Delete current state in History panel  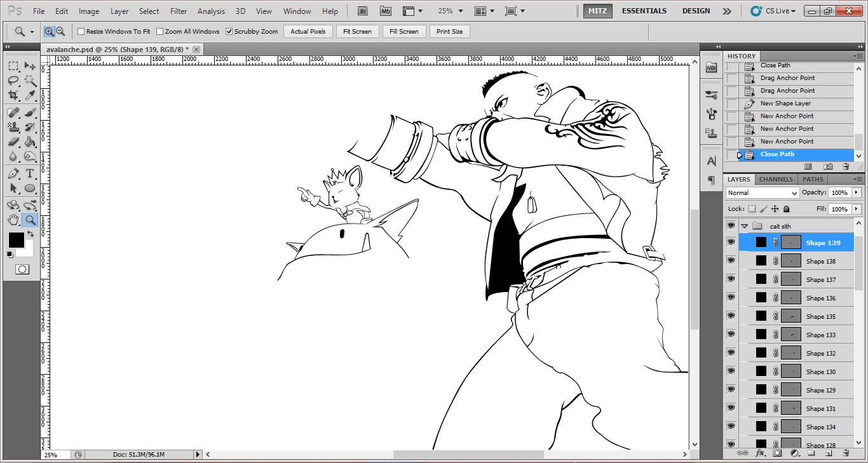click(x=846, y=166)
